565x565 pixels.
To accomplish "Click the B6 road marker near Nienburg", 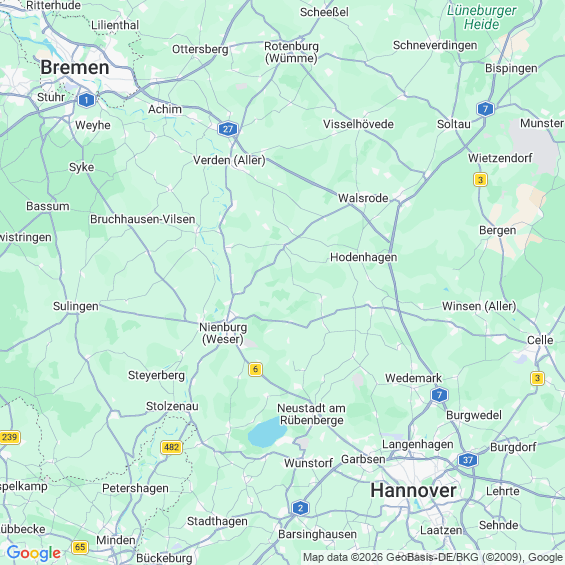I will pos(255,369).
